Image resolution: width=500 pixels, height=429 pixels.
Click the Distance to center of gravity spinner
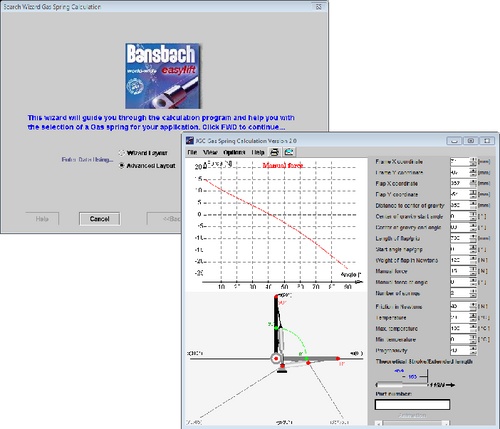pos(473,205)
